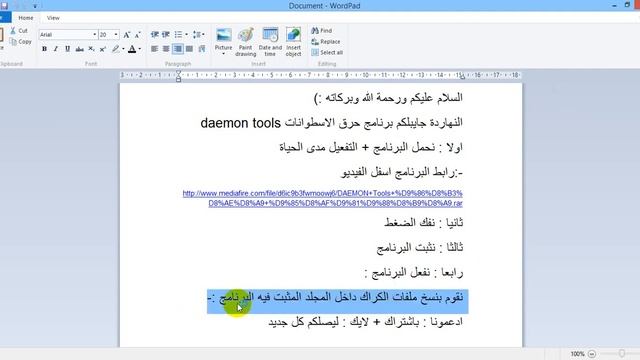This screenshot has width=640, height=360.
Task: Open the list style dropdown arrow
Action: tap(187, 35)
